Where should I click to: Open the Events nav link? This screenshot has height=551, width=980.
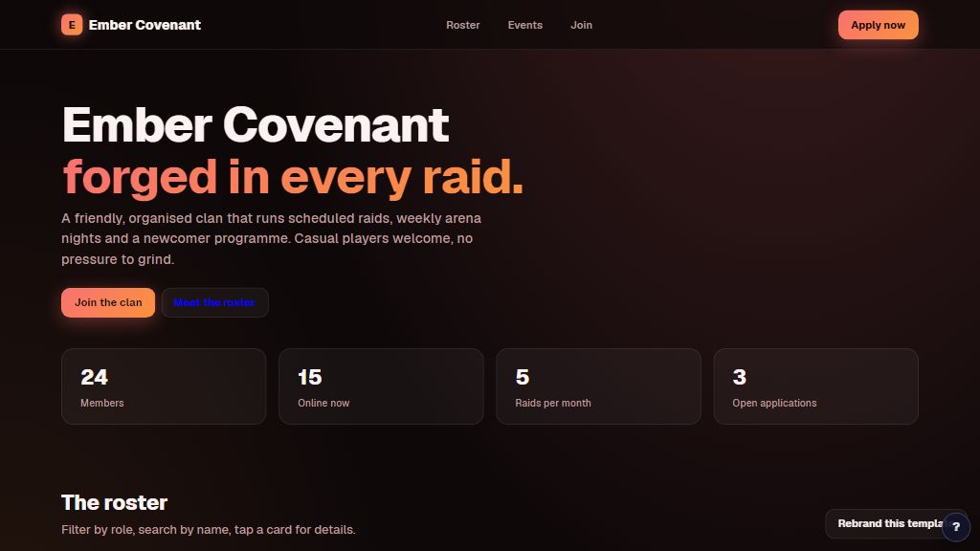point(525,25)
